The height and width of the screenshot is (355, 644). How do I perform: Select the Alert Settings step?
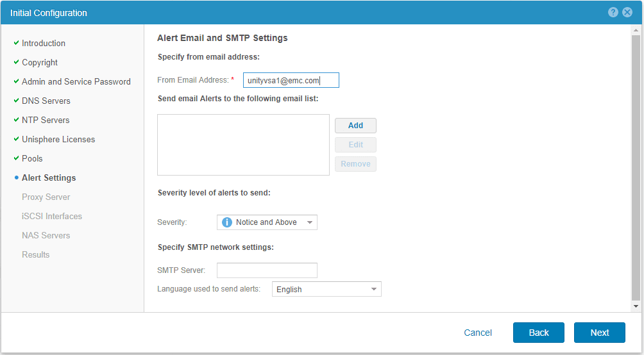pos(49,177)
